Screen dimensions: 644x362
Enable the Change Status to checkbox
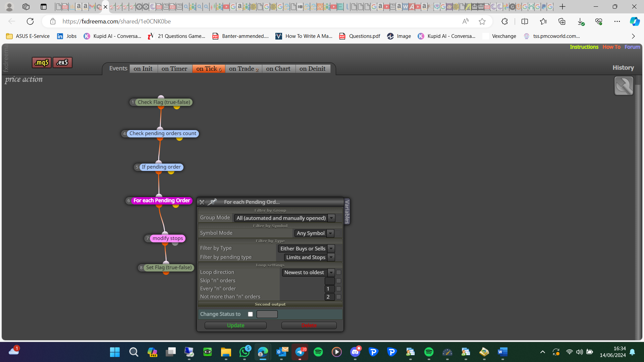tap(250, 314)
